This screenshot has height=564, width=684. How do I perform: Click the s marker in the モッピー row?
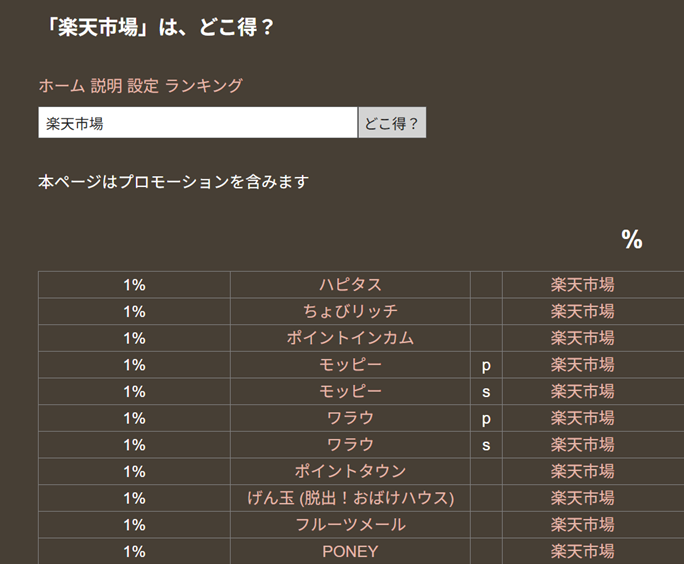[486, 392]
